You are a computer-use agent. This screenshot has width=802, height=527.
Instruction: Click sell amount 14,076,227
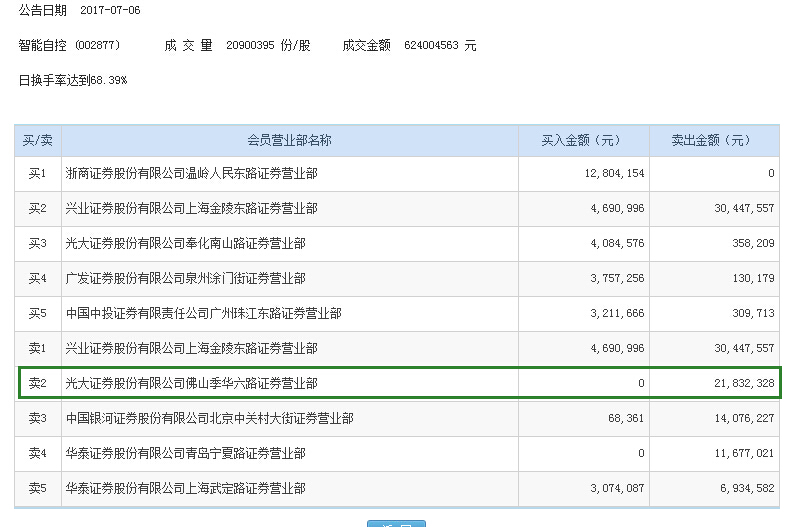[744, 418]
